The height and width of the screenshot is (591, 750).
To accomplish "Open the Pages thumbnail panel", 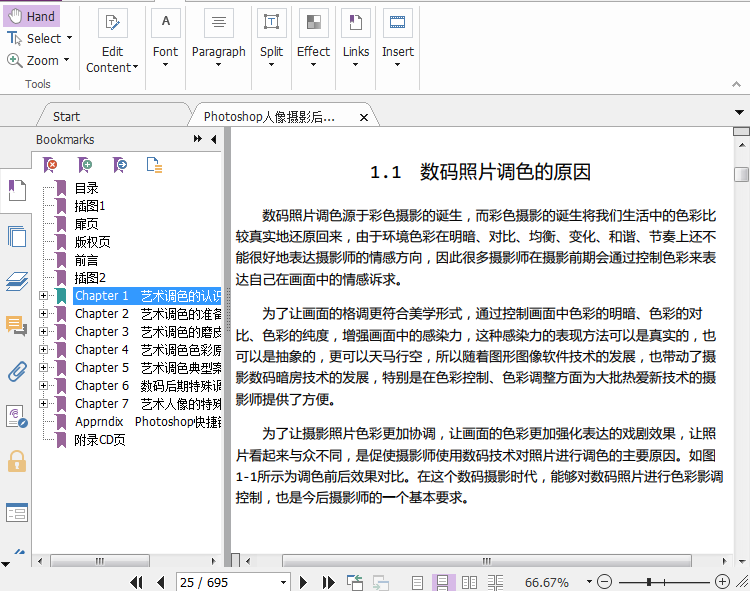I will [16, 236].
